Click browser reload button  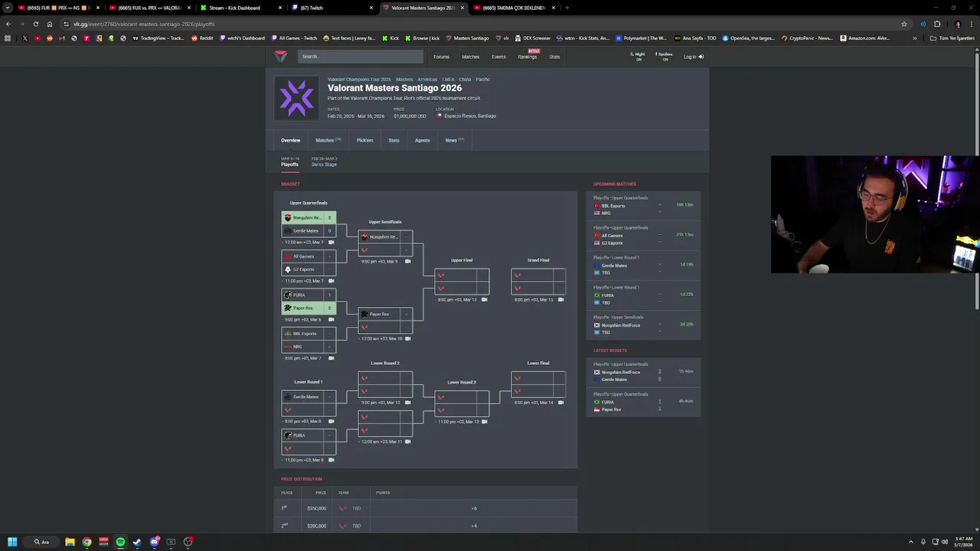(x=35, y=24)
